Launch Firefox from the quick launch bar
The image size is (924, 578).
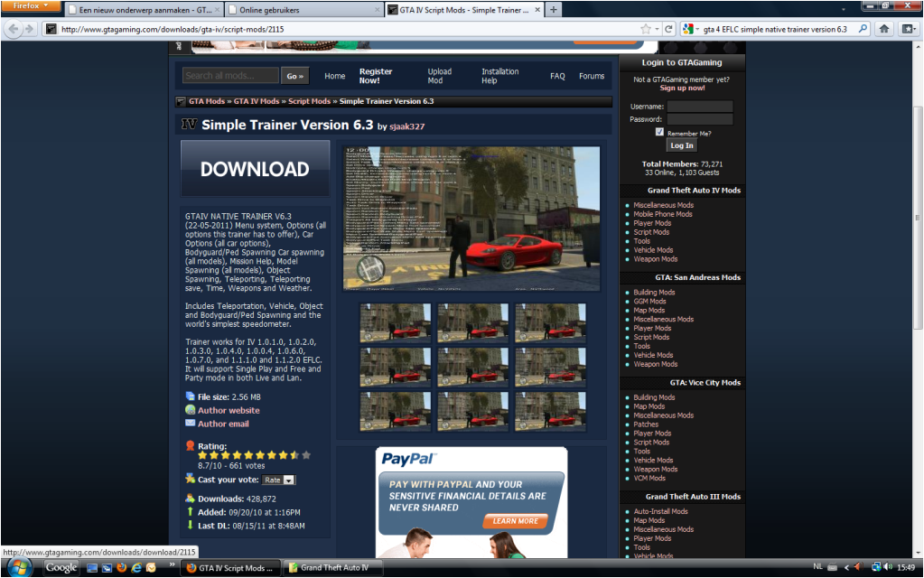[122, 568]
